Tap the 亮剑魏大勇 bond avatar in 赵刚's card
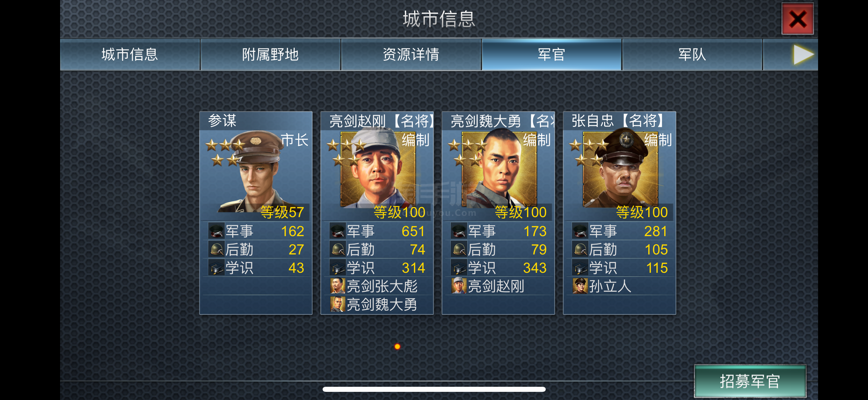This screenshot has height=400, width=868. pos(338,304)
